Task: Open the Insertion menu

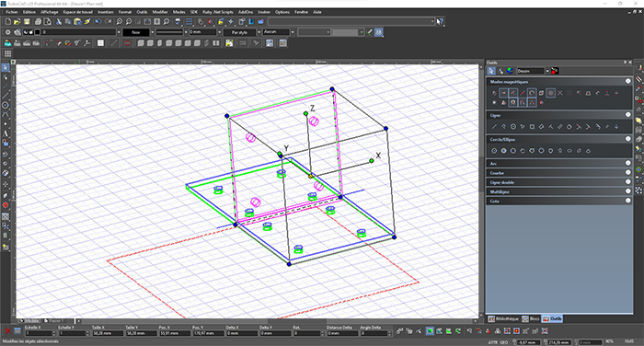Action: point(106,12)
